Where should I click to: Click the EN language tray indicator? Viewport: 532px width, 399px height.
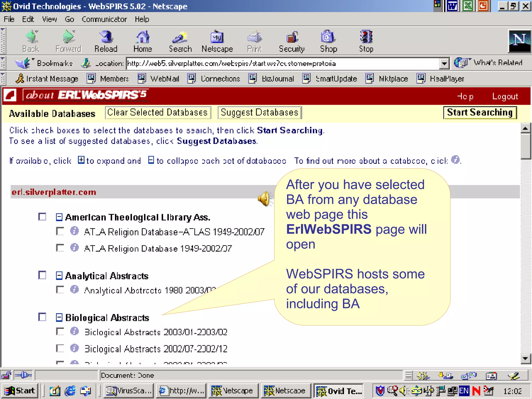point(464,391)
